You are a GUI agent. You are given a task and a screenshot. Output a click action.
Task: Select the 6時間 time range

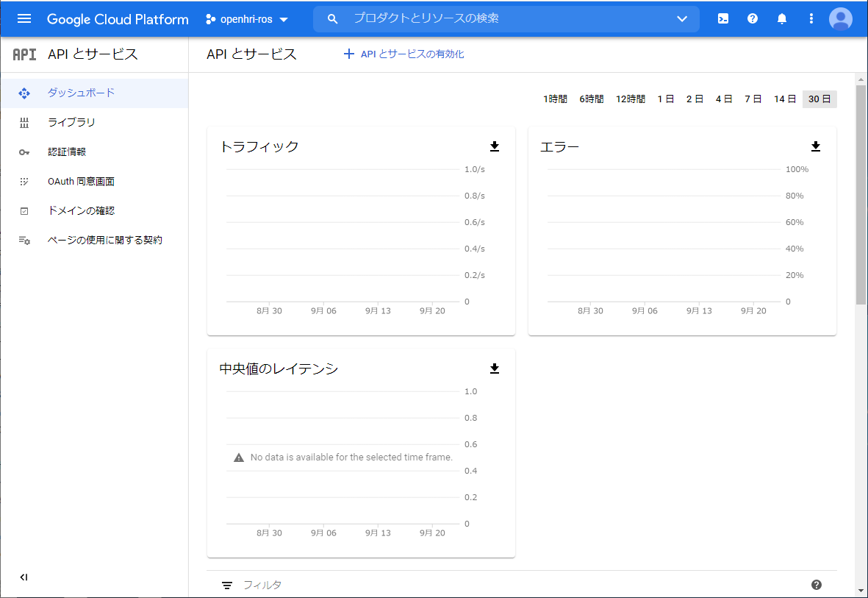[x=591, y=99]
